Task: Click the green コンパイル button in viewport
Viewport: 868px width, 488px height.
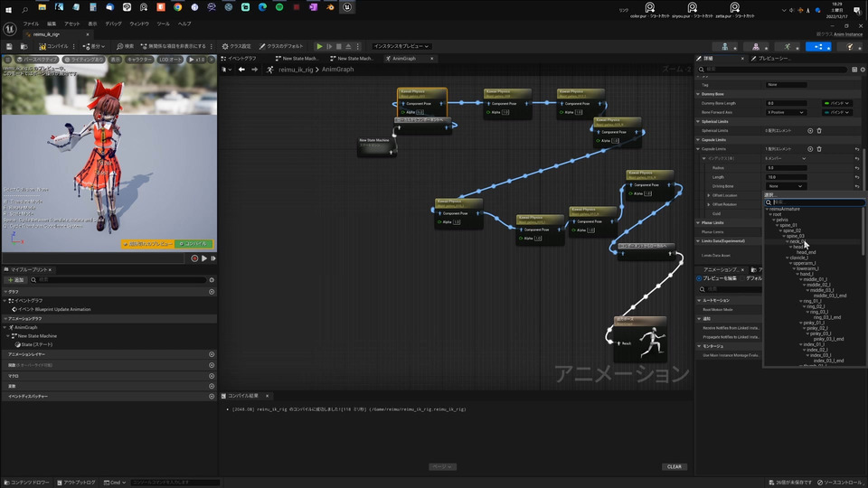Action: [x=194, y=244]
